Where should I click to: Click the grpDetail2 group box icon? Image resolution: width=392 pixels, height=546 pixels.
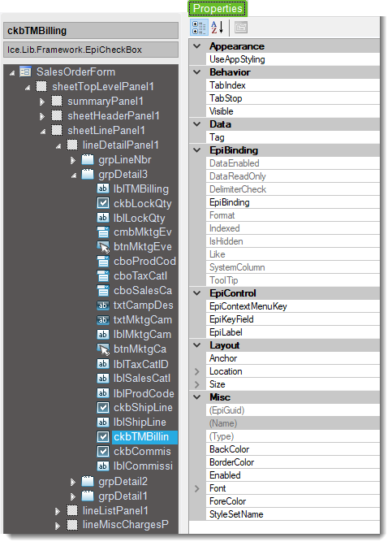(88, 481)
